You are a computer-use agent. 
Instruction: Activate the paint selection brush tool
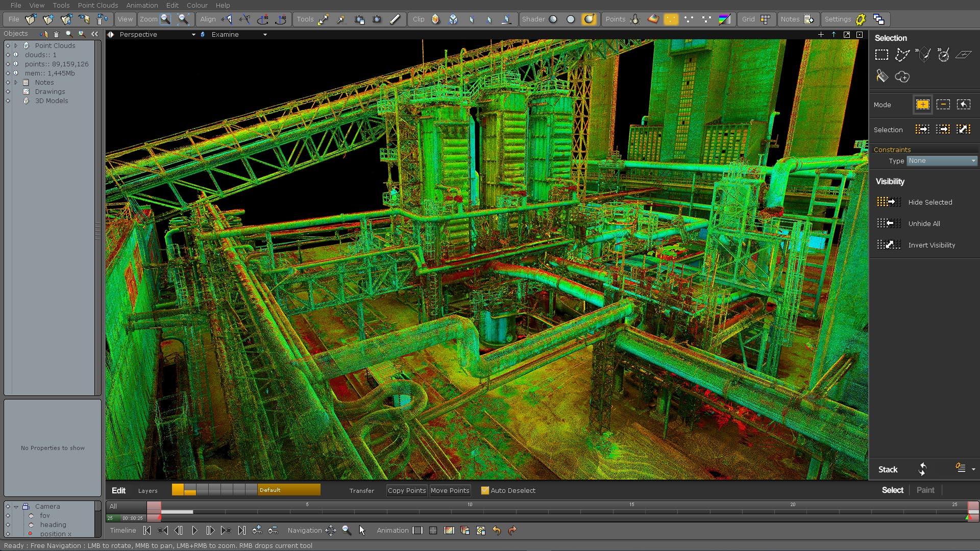click(883, 76)
